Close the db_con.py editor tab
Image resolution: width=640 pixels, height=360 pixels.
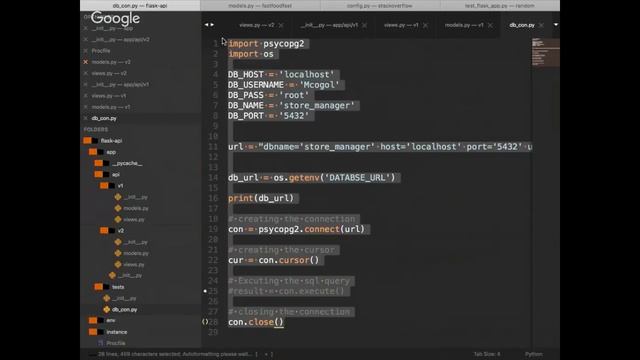(x=541, y=25)
